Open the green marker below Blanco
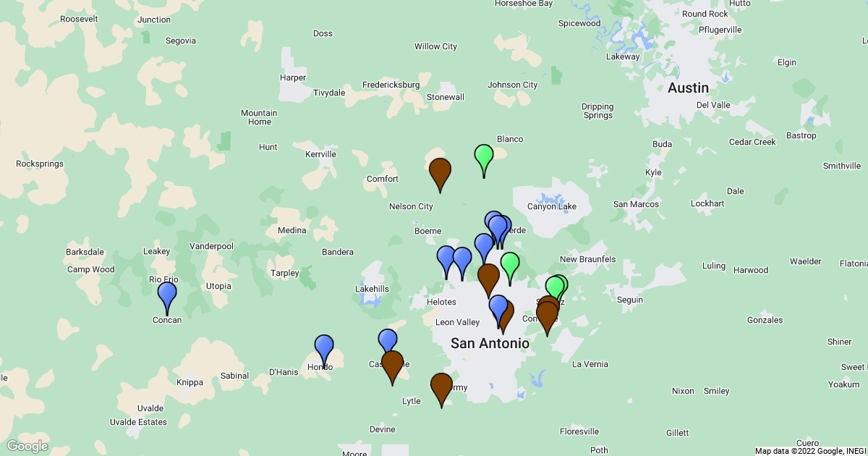Viewport: 868px width, 456px height. 484,157
